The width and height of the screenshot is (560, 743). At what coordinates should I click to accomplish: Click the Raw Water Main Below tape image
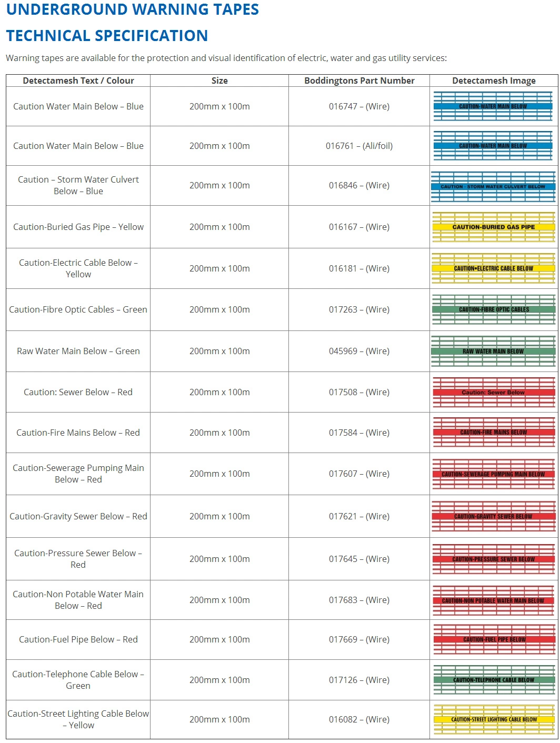[493, 351]
